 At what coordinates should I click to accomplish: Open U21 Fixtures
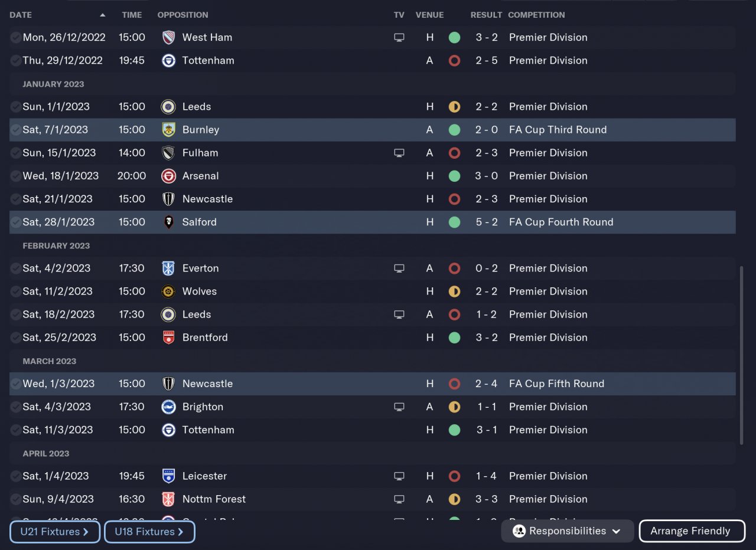click(55, 532)
